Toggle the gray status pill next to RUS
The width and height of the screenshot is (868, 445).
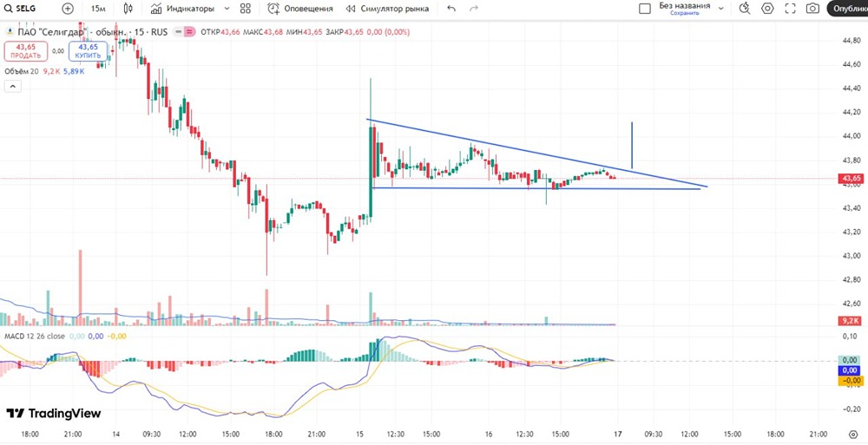point(178,32)
